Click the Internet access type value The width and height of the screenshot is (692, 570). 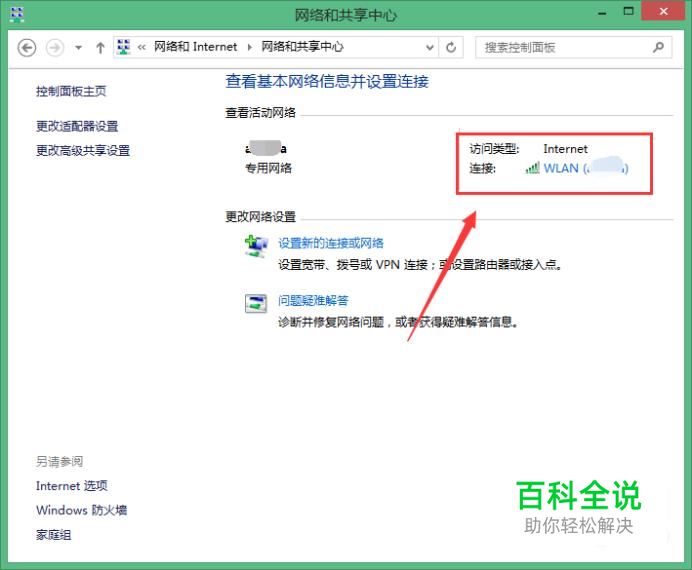[x=565, y=149]
